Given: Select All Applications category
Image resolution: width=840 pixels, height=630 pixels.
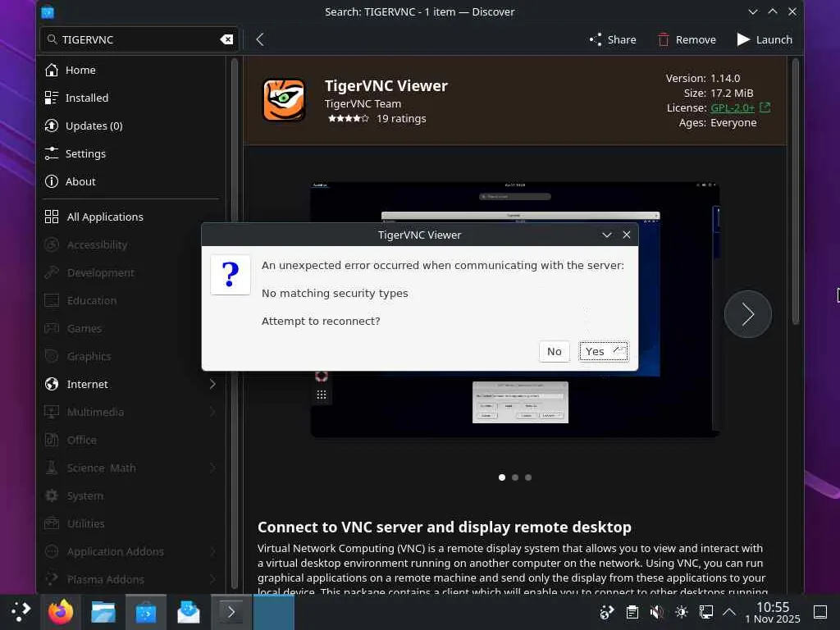Looking at the screenshot, I should [x=131, y=217].
